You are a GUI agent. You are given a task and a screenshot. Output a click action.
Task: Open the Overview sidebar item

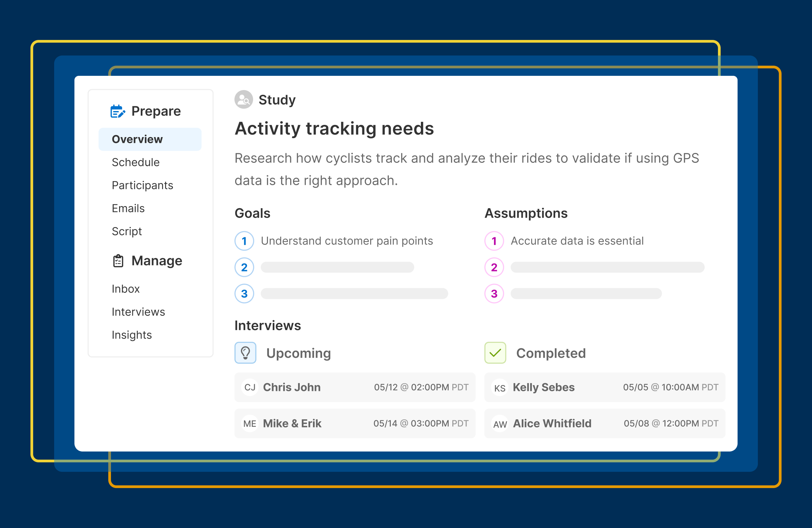pyautogui.click(x=137, y=139)
